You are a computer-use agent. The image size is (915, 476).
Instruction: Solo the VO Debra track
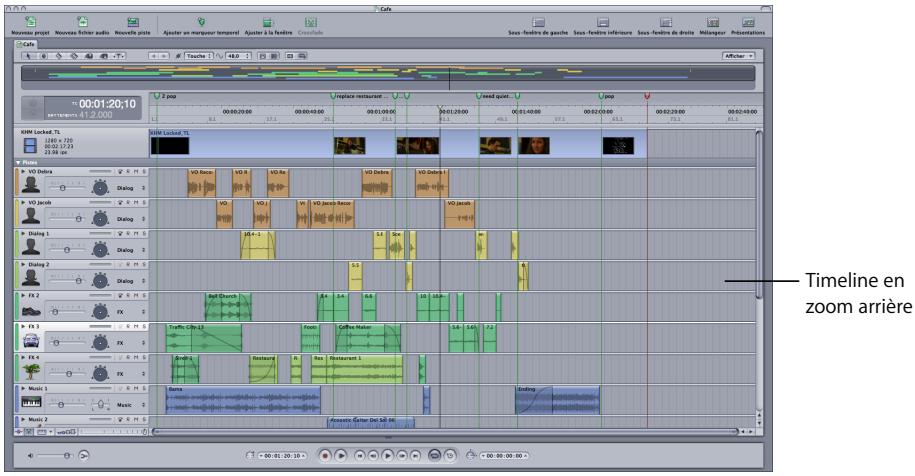[144, 172]
